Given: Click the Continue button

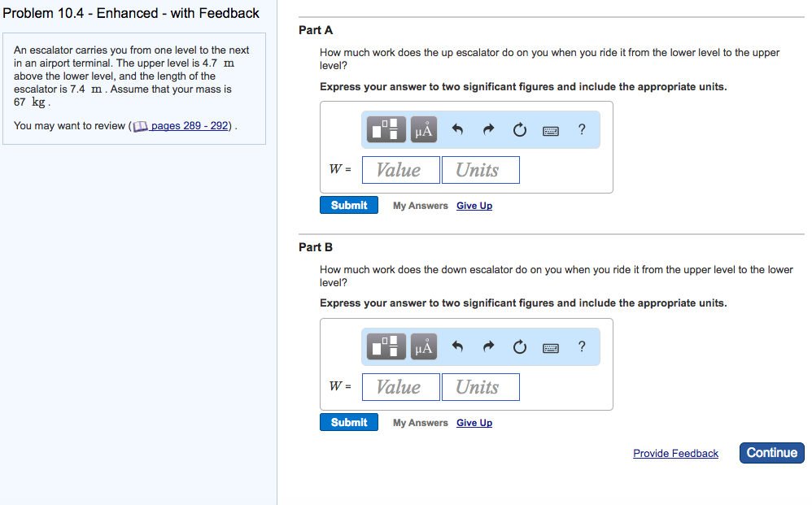Looking at the screenshot, I should tap(771, 453).
